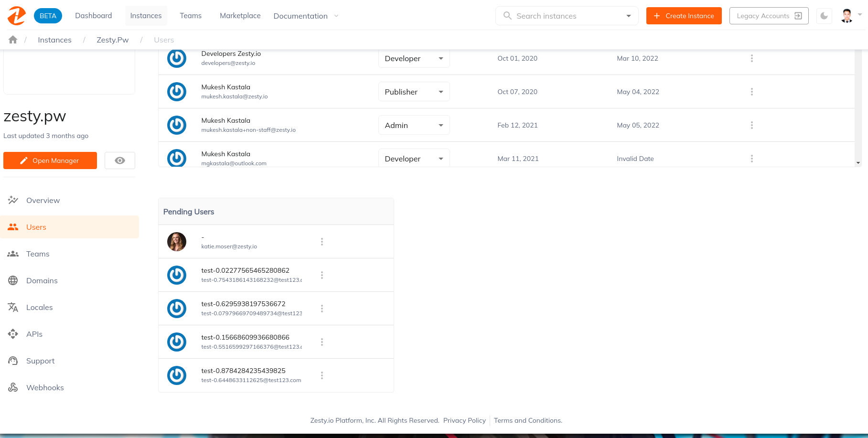868x438 pixels.
Task: Go to the Locales settings
Action: coord(39,307)
